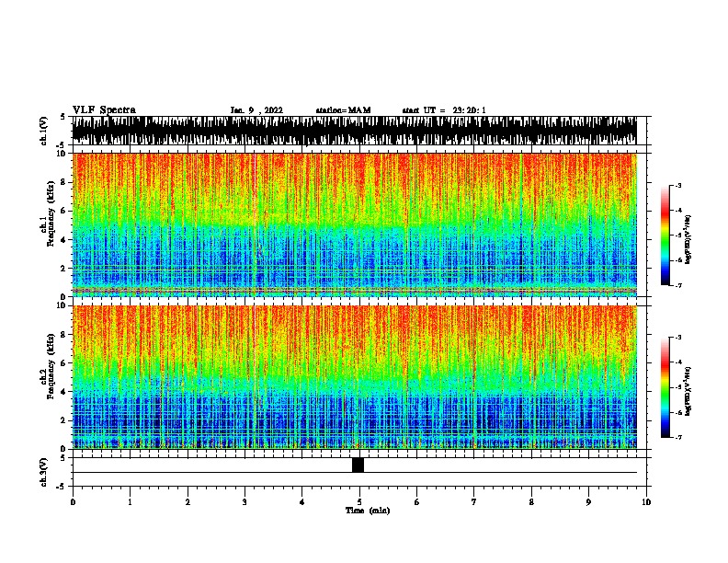This screenshot has height=563, width=728.
Task: Click the ch.1 "Frequency (kHz)" axis label
Action: 51,213
